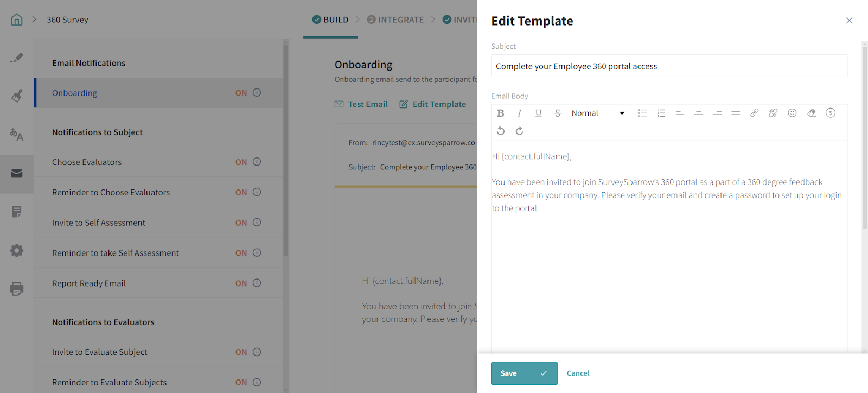Click the Subject input field
This screenshot has width=868, height=393.
669,66
